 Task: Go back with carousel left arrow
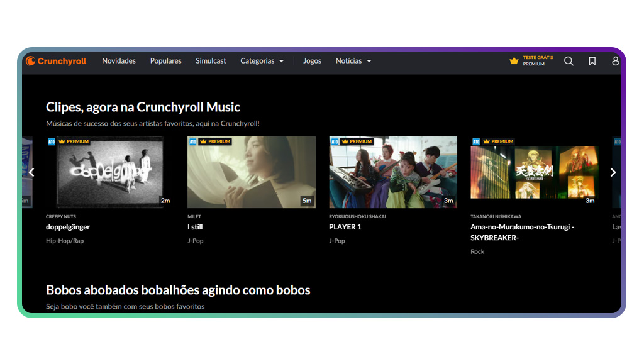click(31, 172)
